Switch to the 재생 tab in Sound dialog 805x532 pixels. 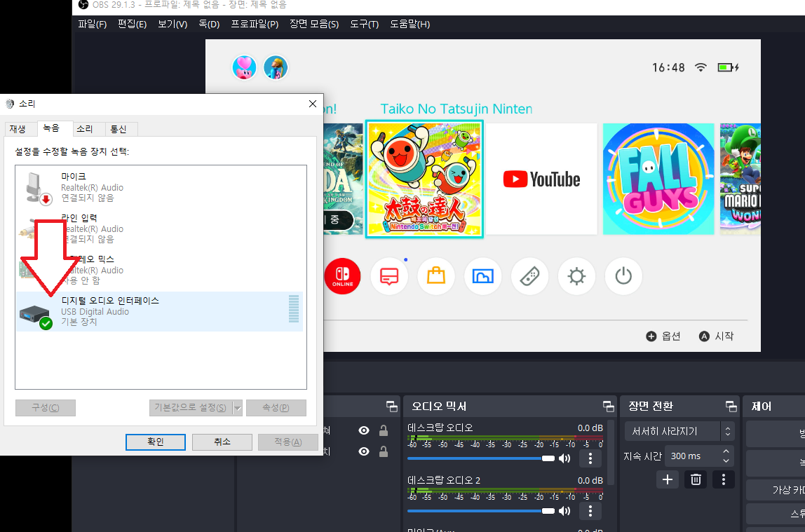click(18, 129)
